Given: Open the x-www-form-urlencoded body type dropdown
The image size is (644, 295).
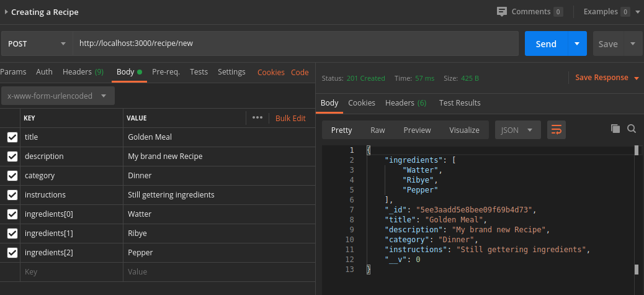Looking at the screenshot, I should coord(58,96).
